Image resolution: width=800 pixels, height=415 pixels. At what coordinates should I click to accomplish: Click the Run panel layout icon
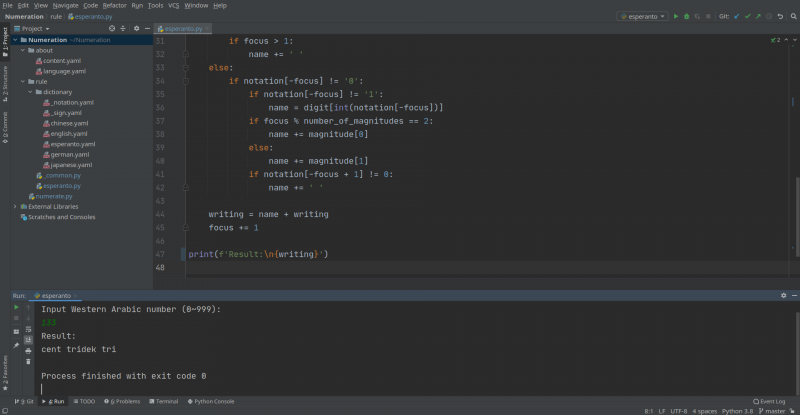pyautogui.click(x=16, y=332)
